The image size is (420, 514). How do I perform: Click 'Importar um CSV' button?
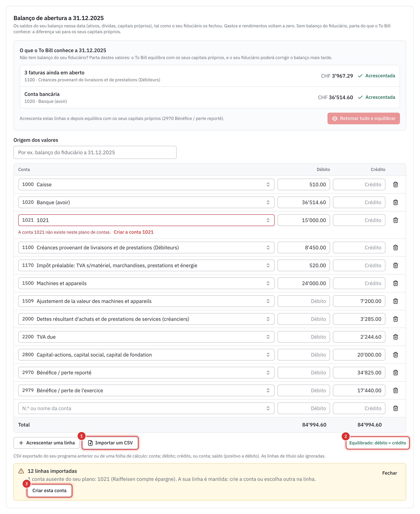(110, 443)
